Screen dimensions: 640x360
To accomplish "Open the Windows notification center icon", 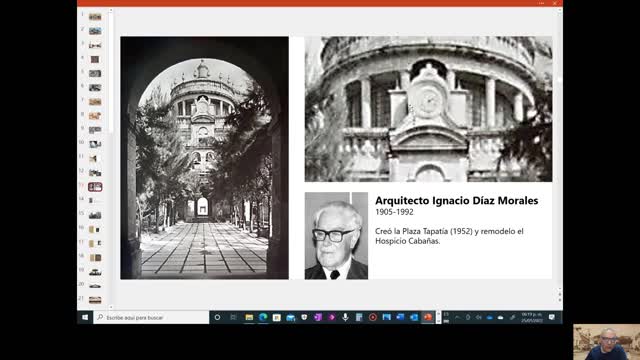I will (552, 317).
